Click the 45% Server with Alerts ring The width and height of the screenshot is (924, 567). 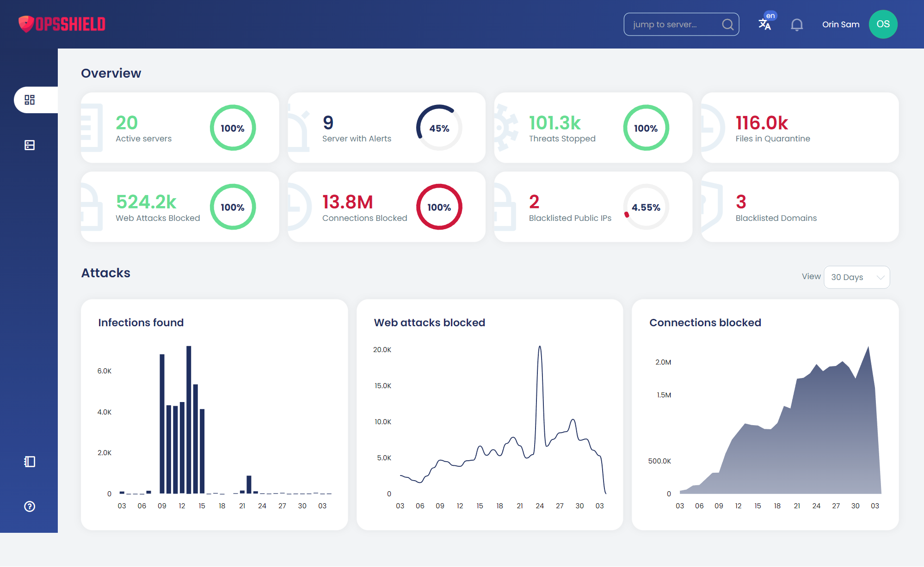439,128
